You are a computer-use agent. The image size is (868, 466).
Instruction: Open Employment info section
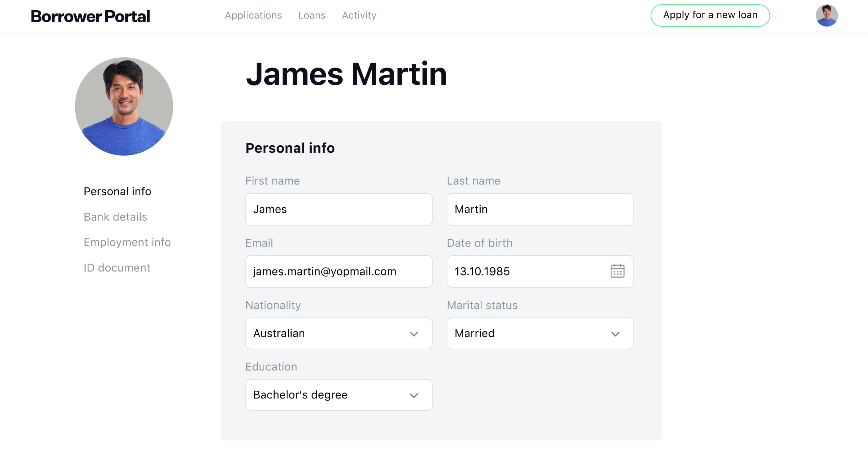pos(127,242)
